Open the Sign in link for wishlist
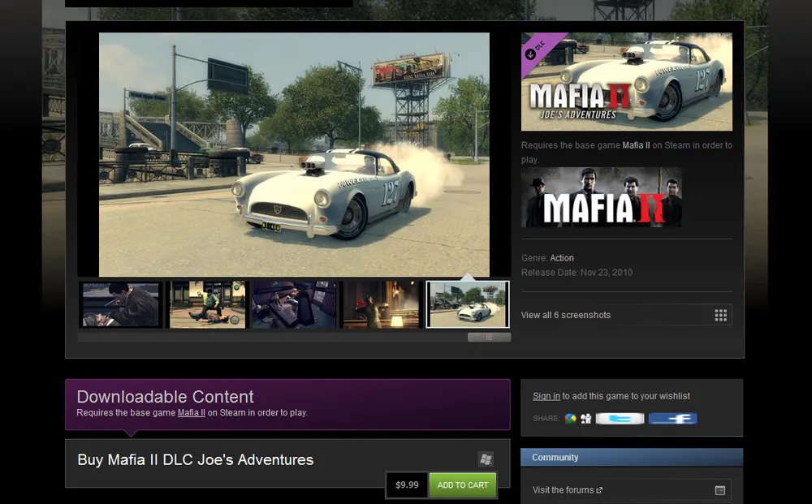812x504 pixels. click(x=546, y=396)
